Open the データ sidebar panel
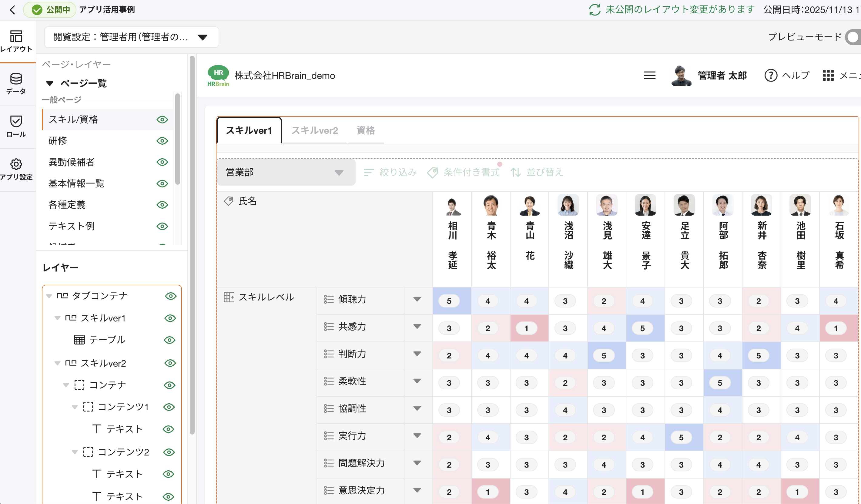Image resolution: width=861 pixels, height=504 pixels. click(17, 83)
